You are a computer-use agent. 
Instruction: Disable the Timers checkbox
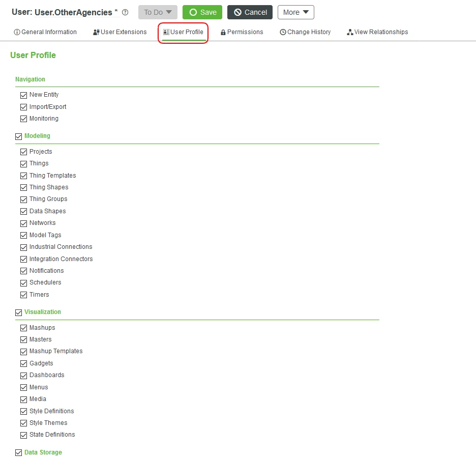(x=23, y=294)
